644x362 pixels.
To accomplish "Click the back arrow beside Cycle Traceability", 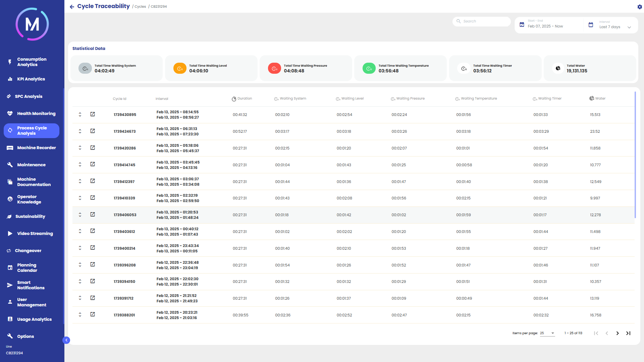I will pos(72,7).
